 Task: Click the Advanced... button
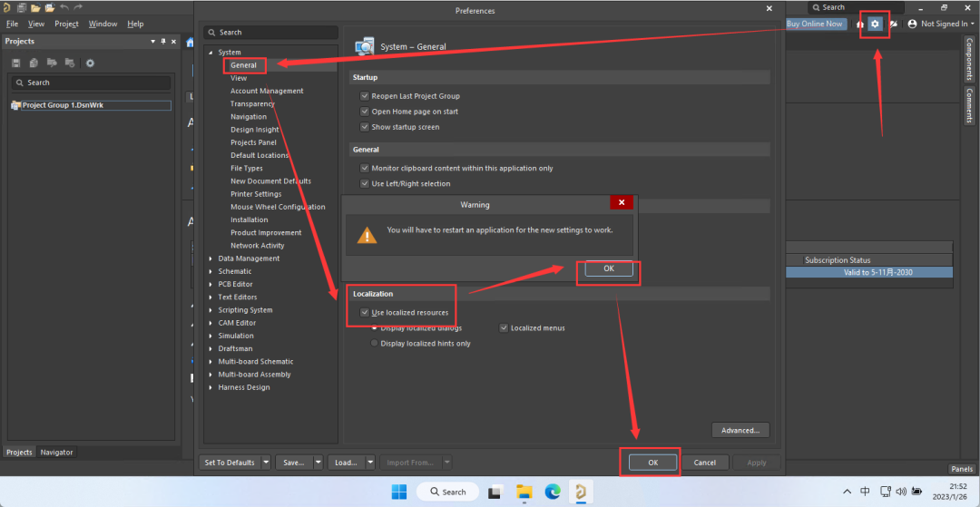[x=740, y=430]
